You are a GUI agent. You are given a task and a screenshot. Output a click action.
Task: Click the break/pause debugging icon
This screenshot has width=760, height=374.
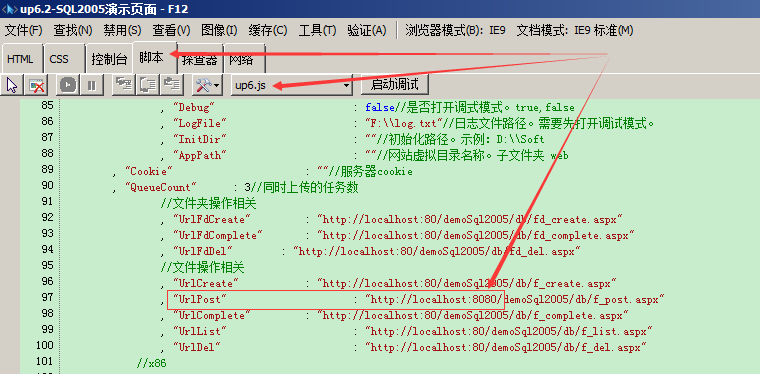click(92, 86)
